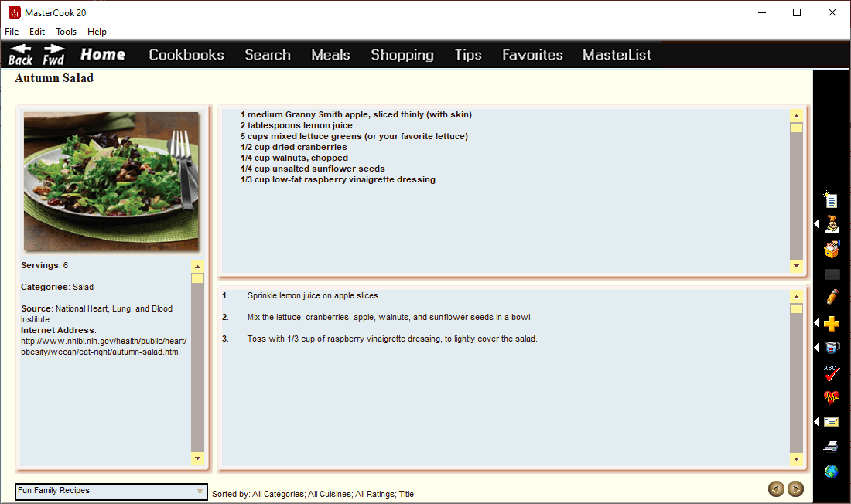
Task: Expand the flyout arrow beside envelope icon
Action: point(817,421)
